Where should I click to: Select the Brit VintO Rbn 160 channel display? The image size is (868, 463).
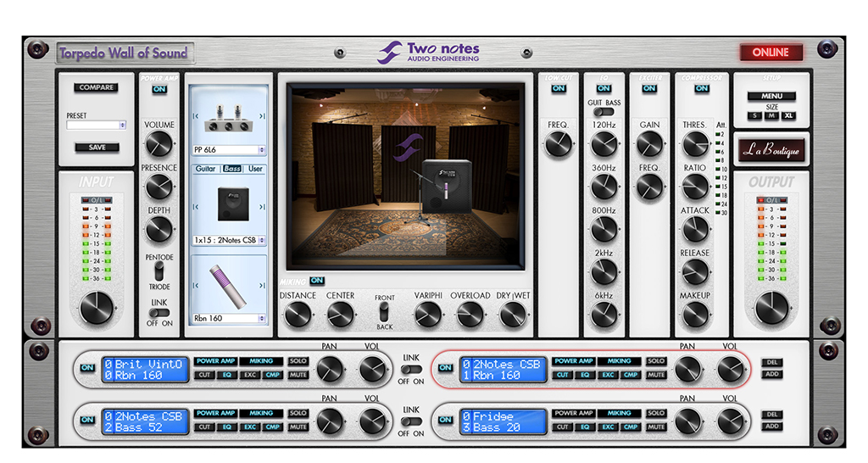pos(146,370)
